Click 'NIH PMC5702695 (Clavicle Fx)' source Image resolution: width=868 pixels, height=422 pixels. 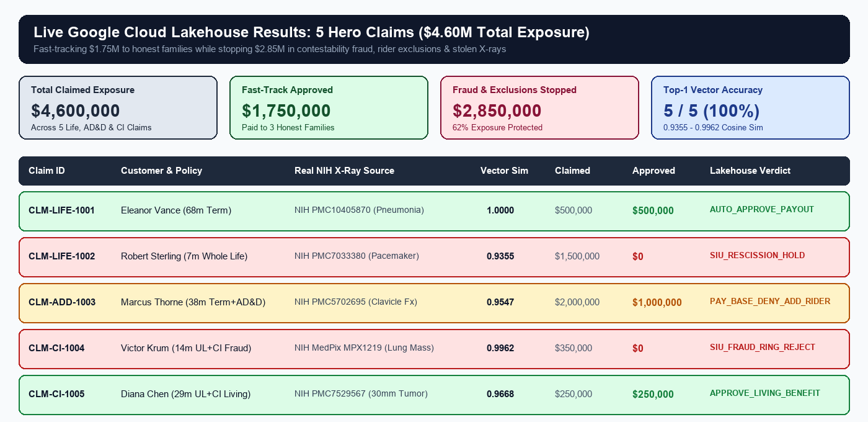(x=356, y=302)
